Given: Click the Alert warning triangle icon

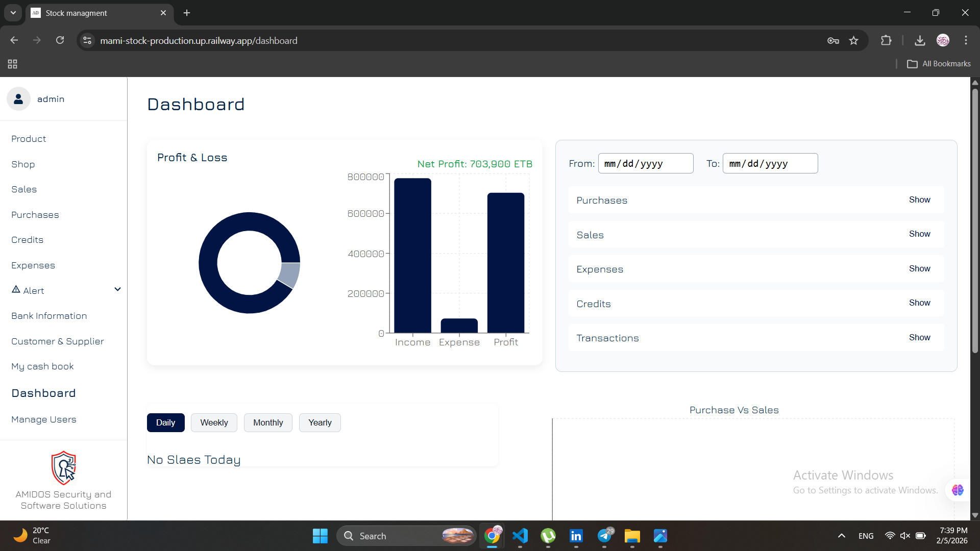Looking at the screenshot, I should pyautogui.click(x=16, y=290).
